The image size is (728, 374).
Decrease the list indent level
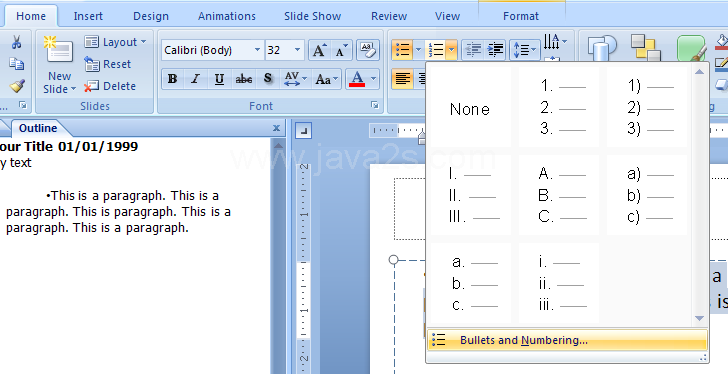point(472,50)
